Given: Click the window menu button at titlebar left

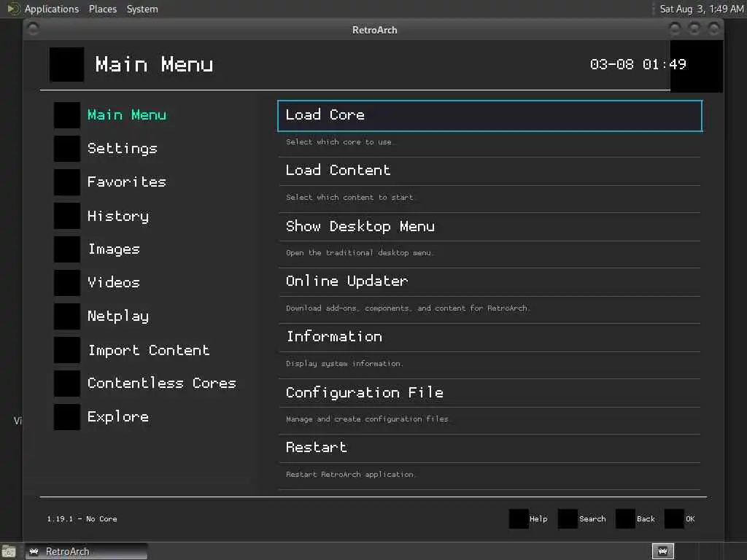Looking at the screenshot, I should tap(34, 29).
